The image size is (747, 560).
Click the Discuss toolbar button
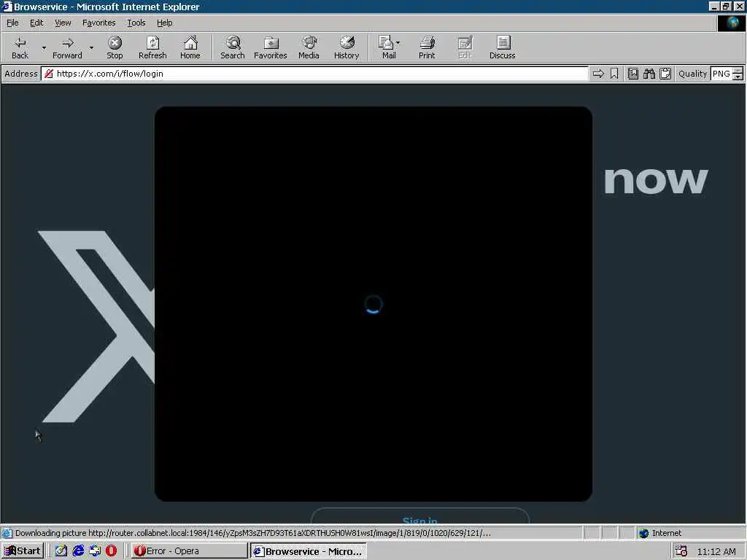(502, 47)
